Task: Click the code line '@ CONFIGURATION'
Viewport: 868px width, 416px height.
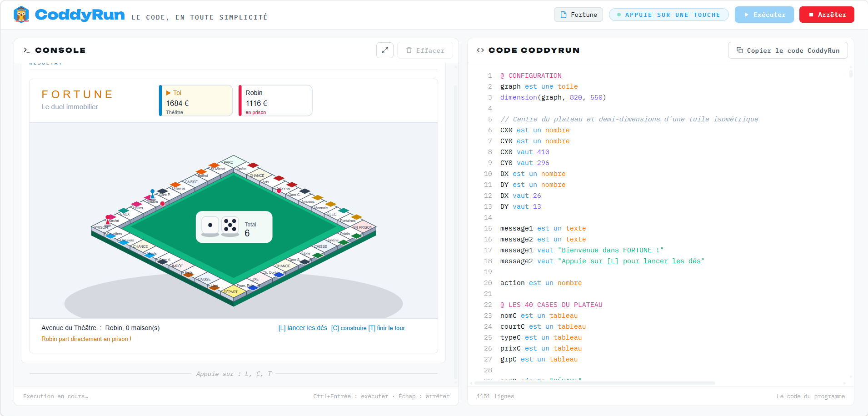Action: [531, 75]
